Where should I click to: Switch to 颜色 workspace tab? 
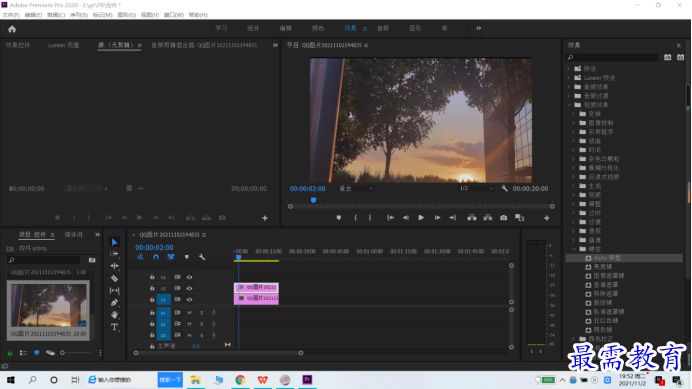click(x=318, y=28)
